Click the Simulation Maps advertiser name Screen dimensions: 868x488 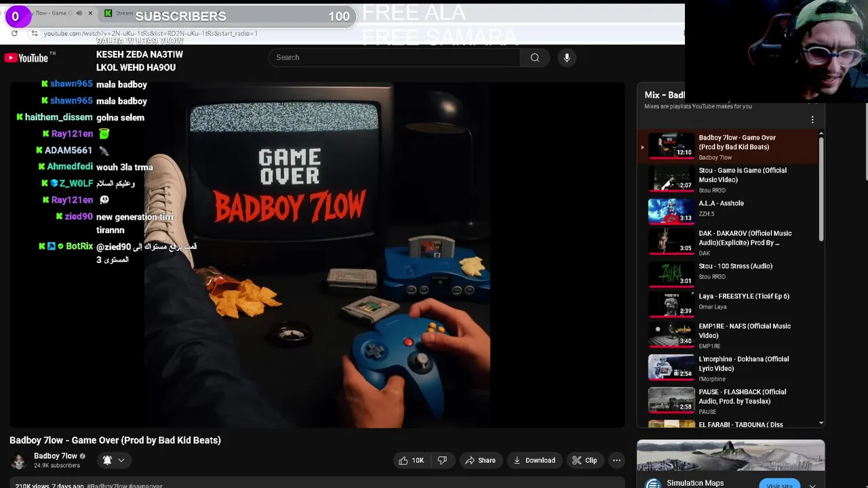coord(695,483)
